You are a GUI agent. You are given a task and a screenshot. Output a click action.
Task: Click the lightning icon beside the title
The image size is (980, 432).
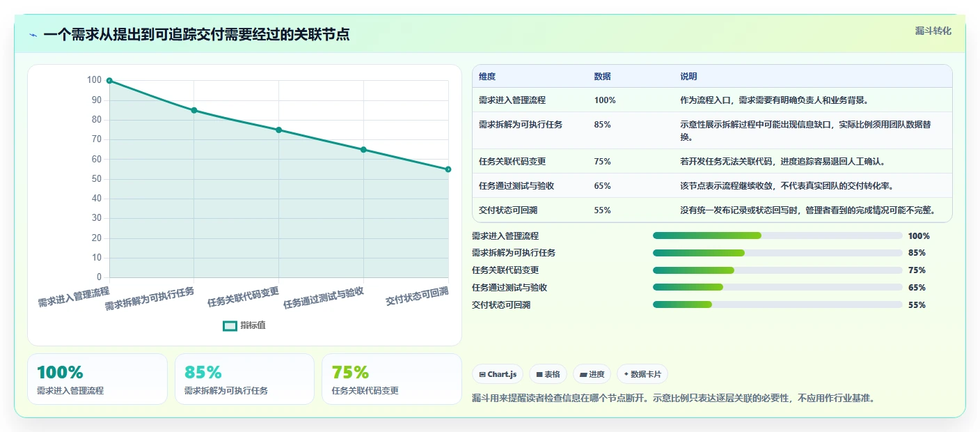(x=33, y=35)
